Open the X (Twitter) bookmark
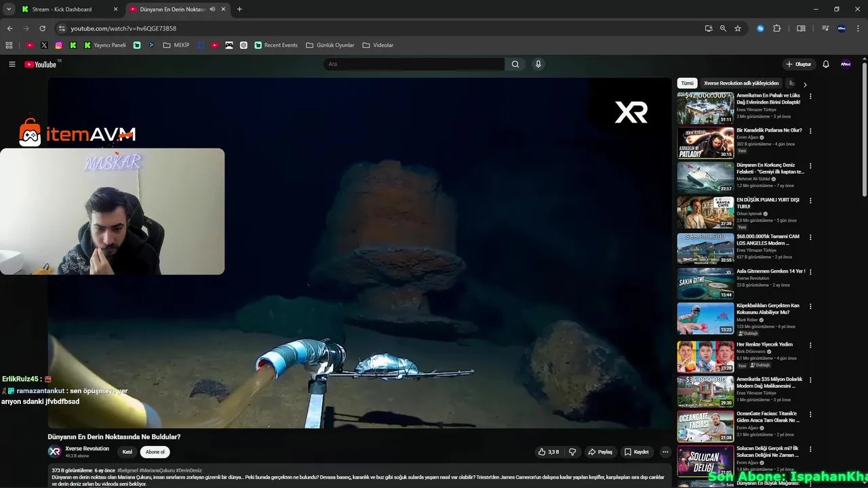868x488 pixels. [44, 45]
